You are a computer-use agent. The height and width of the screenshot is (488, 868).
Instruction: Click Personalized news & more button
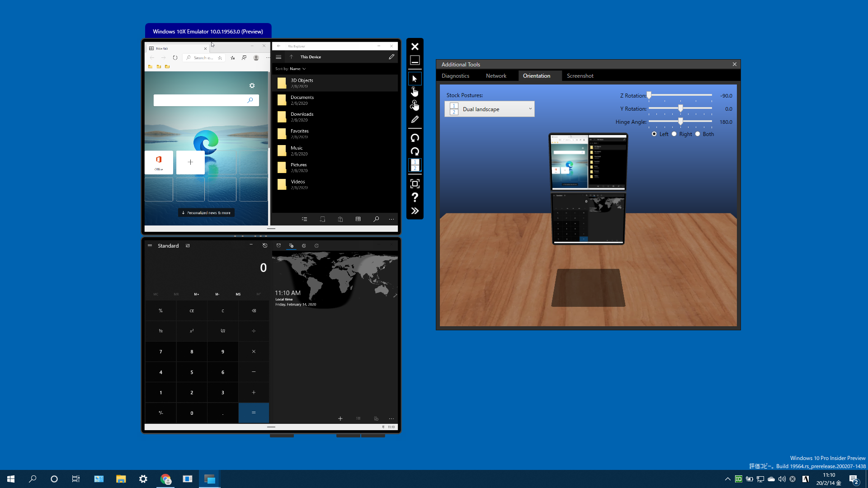point(206,213)
